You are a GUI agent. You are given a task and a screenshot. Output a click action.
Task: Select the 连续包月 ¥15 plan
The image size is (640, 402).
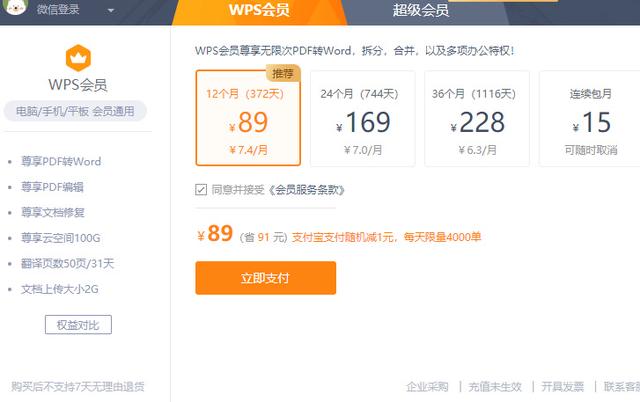tap(590, 118)
